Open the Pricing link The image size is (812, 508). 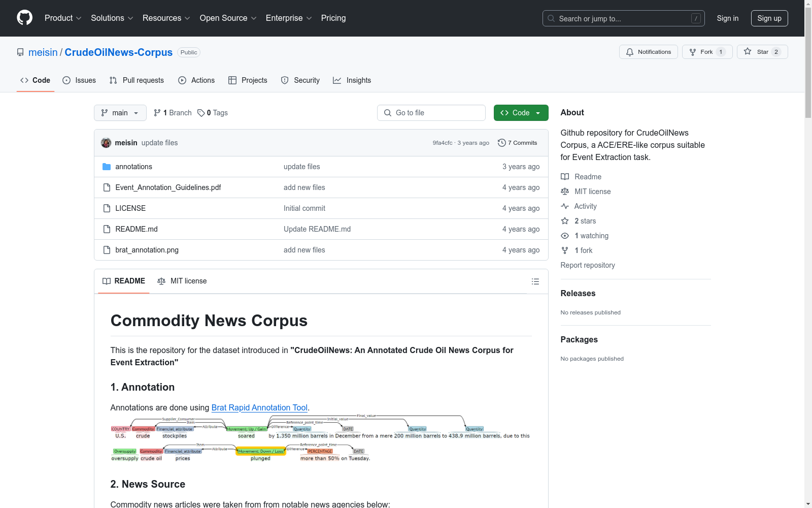[333, 18]
